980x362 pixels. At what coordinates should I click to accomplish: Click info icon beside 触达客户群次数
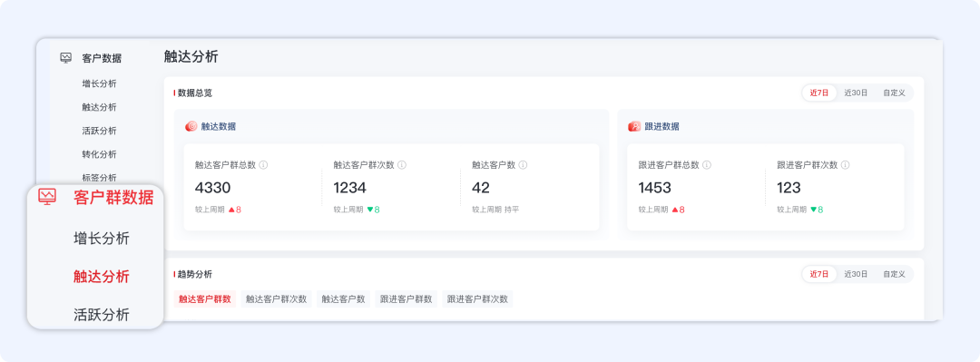(x=403, y=165)
